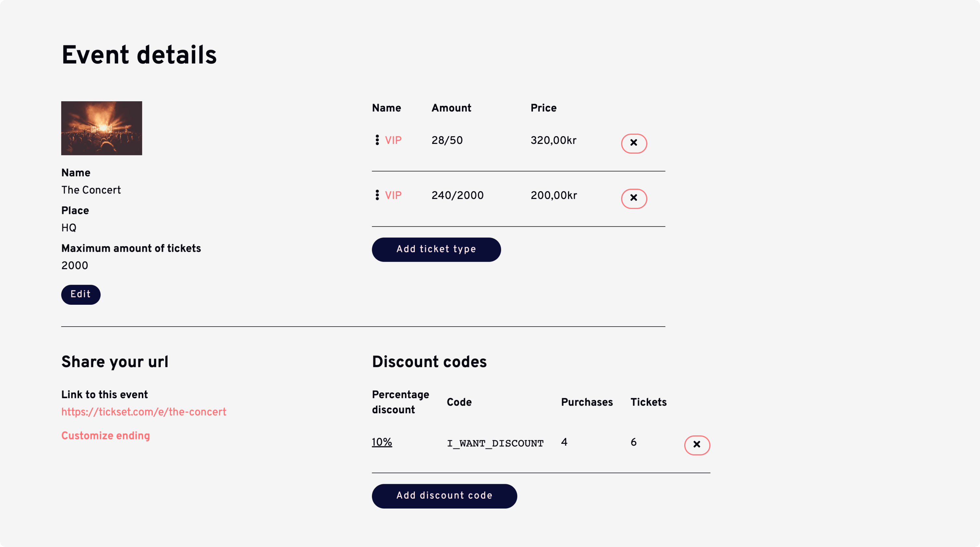The height and width of the screenshot is (547, 980).
Task: Click drag handle dots of 28/50 ticket
Action: click(x=377, y=140)
